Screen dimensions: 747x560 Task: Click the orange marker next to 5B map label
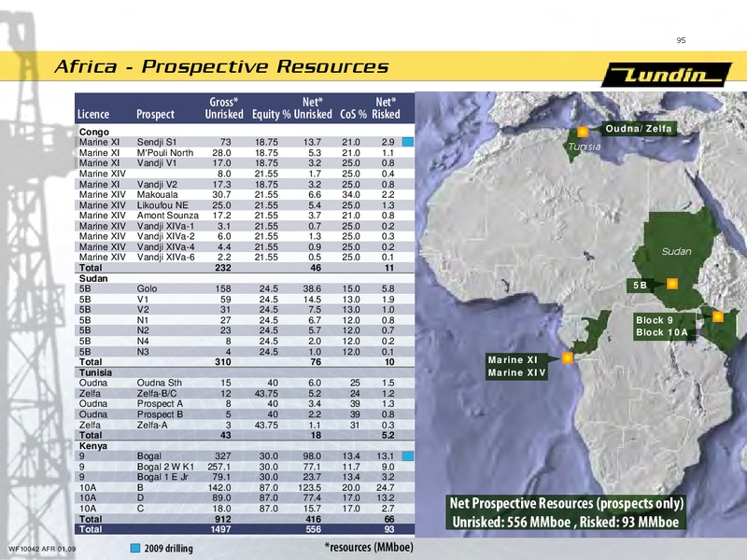671,284
